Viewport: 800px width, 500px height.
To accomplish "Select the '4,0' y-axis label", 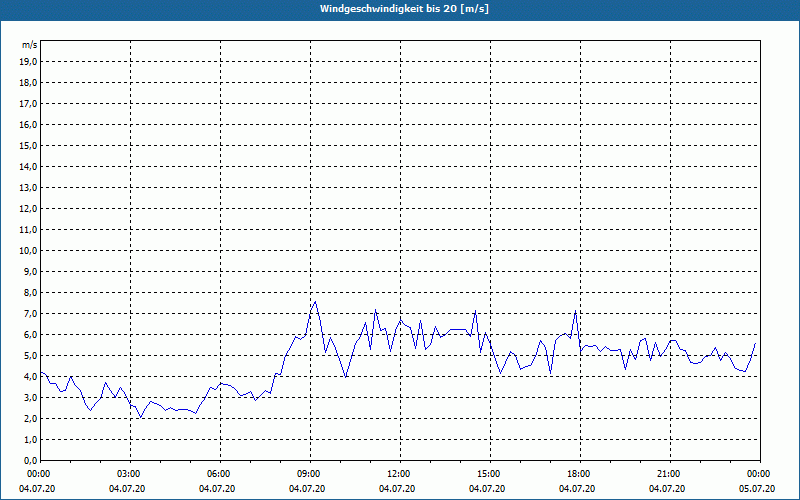I will click(30, 377).
